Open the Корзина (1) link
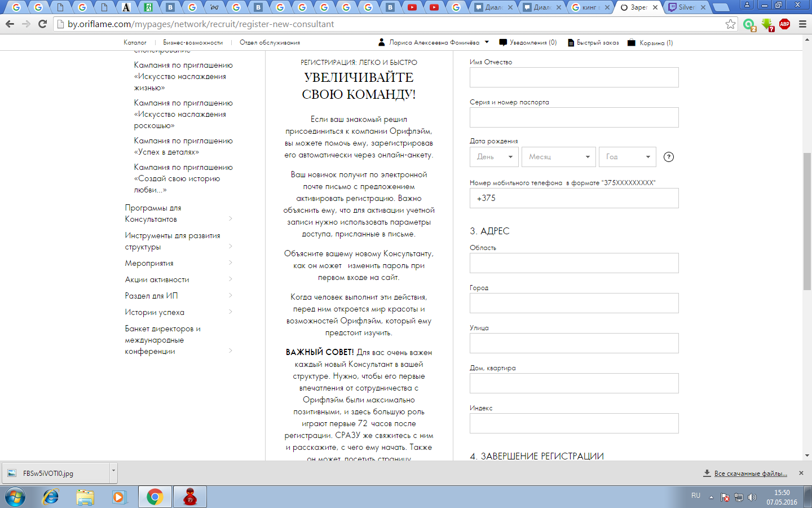The height and width of the screenshot is (508, 812). (656, 42)
